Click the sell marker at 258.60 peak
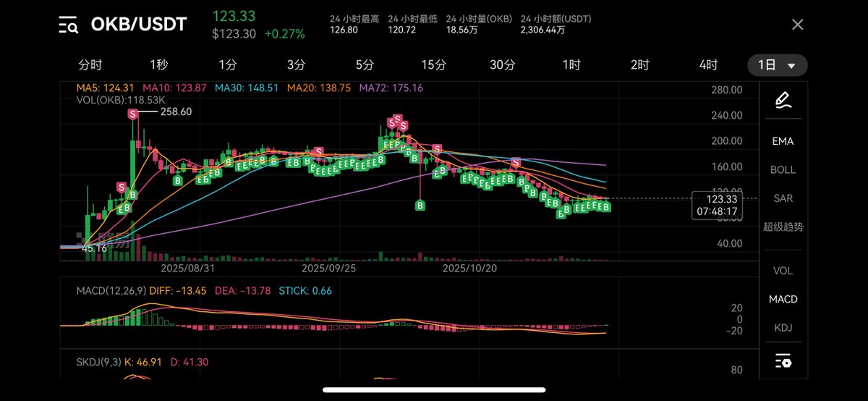Screen dimensions: 868x401 [x=133, y=114]
